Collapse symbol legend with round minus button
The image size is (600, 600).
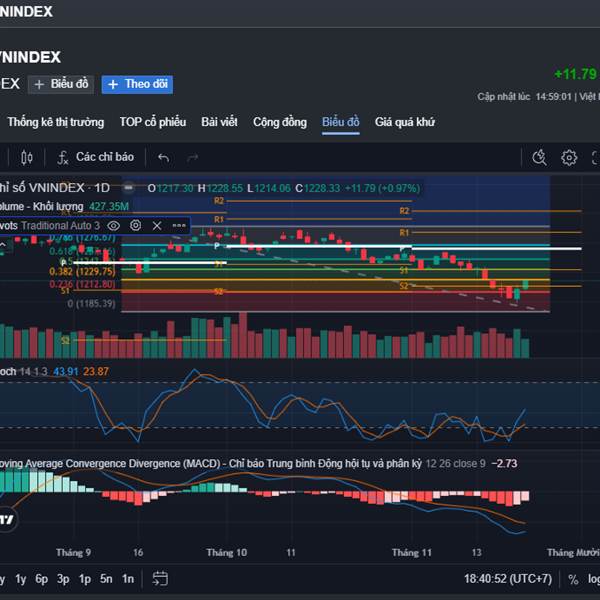click(x=129, y=188)
